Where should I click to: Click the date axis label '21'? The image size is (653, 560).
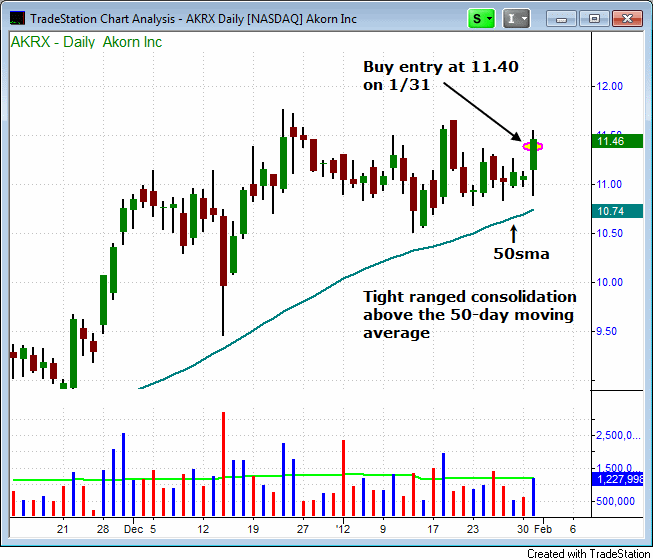pos(62,529)
